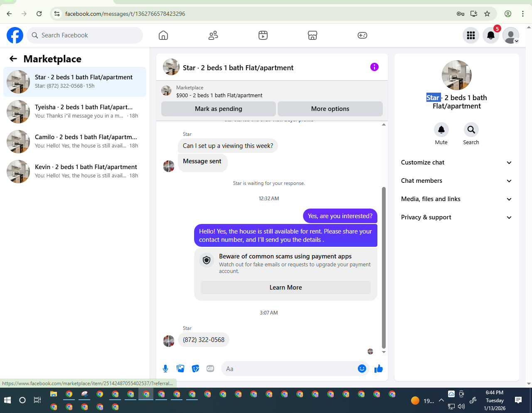This screenshot has height=413, width=532.
Task: Send a thumbs-up like
Action: point(378,369)
